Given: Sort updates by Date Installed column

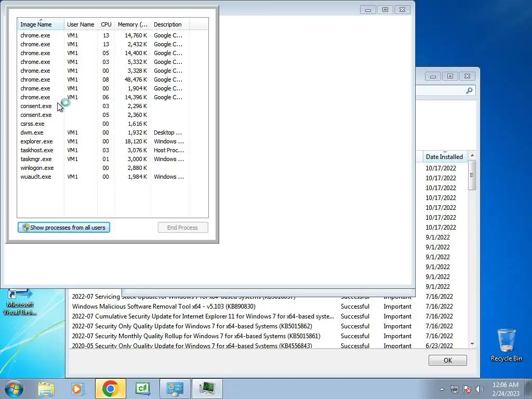Looking at the screenshot, I should point(445,157).
